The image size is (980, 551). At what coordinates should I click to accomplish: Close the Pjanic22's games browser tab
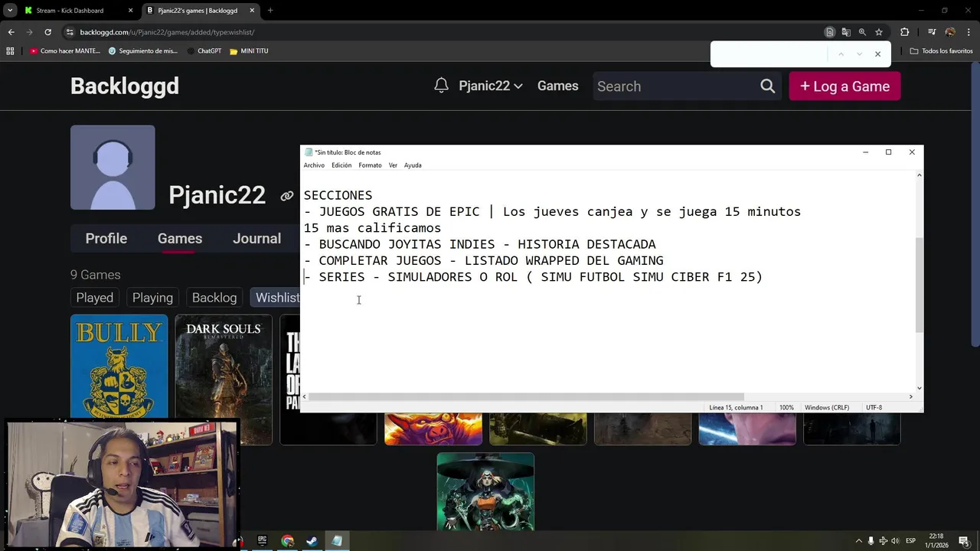click(252, 11)
